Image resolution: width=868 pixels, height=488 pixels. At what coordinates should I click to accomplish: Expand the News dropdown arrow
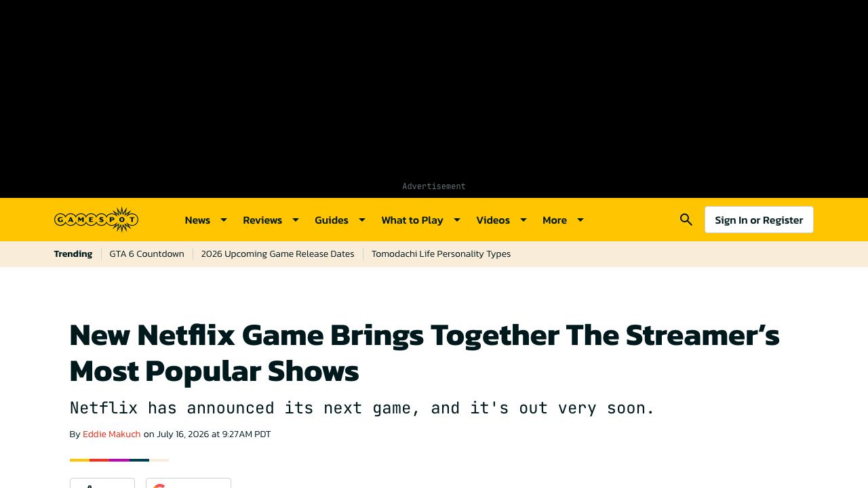[224, 220]
